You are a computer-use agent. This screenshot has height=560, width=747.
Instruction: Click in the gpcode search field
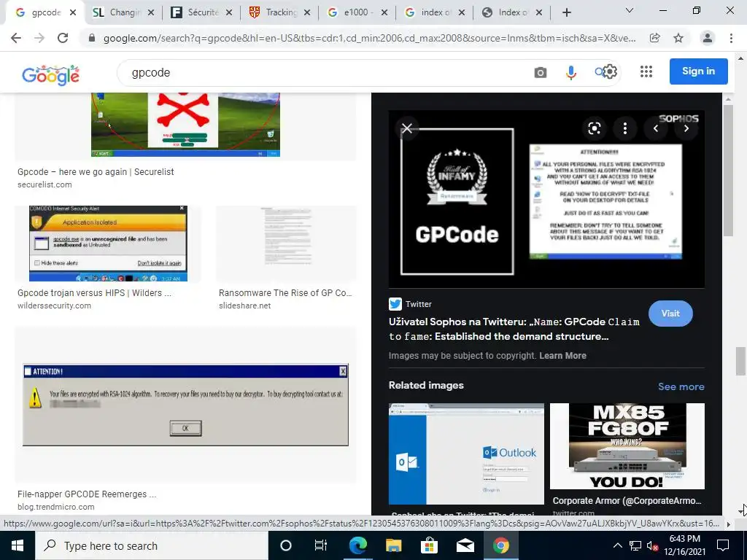(324, 72)
